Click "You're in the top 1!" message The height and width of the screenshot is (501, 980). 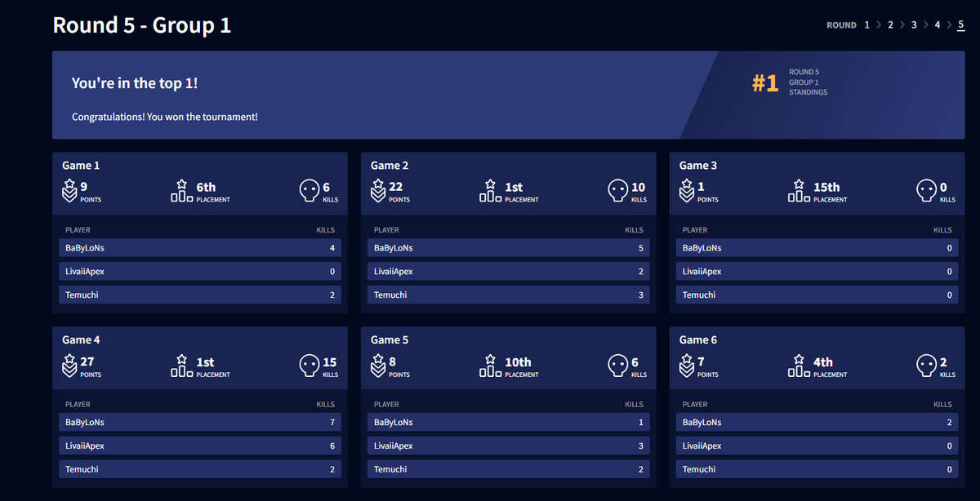point(135,83)
